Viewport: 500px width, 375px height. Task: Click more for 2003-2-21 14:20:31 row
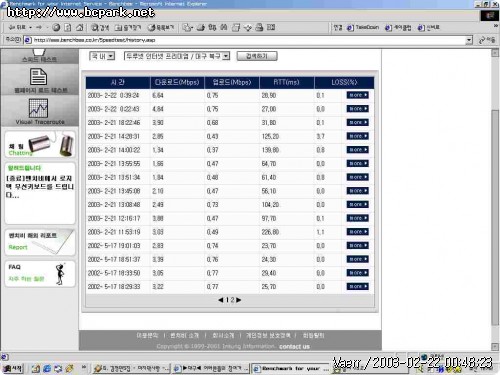(357, 136)
